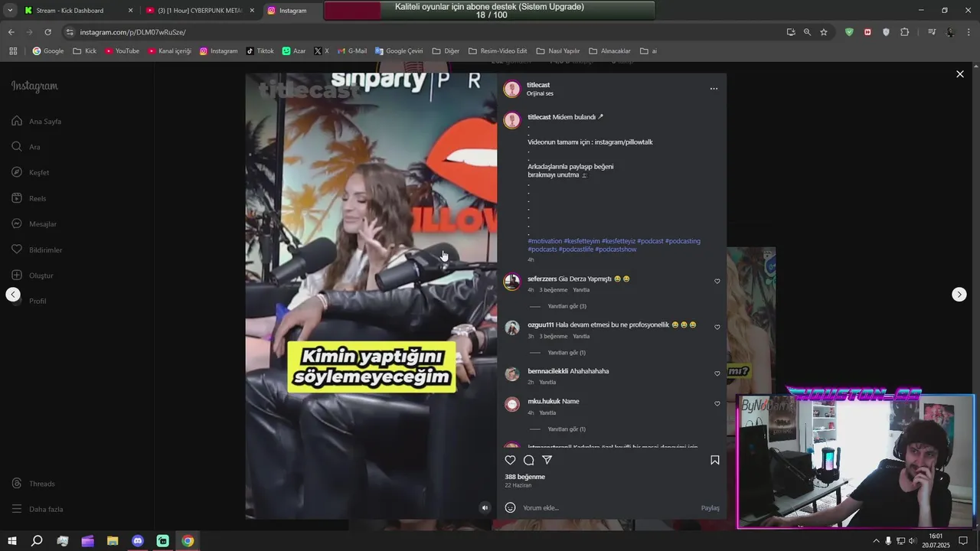
Task: Open Oluştur in the sidebar
Action: 33,275
